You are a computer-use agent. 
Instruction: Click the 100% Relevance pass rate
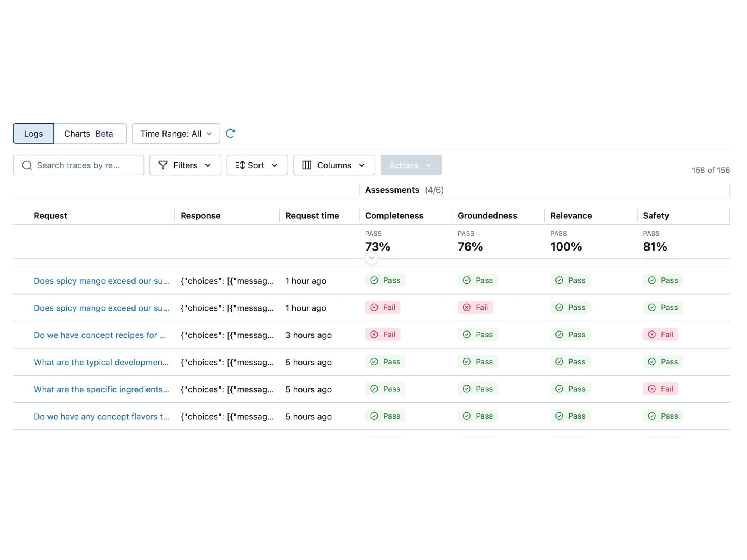566,246
